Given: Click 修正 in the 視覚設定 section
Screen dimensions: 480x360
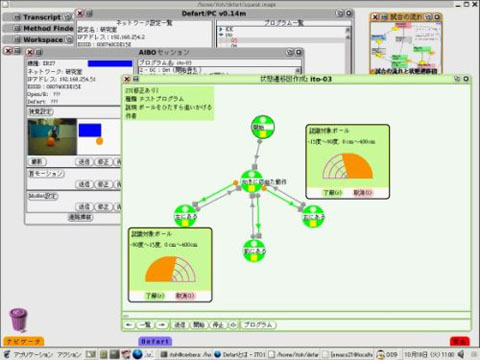Looking at the screenshot, I should click(x=103, y=162).
